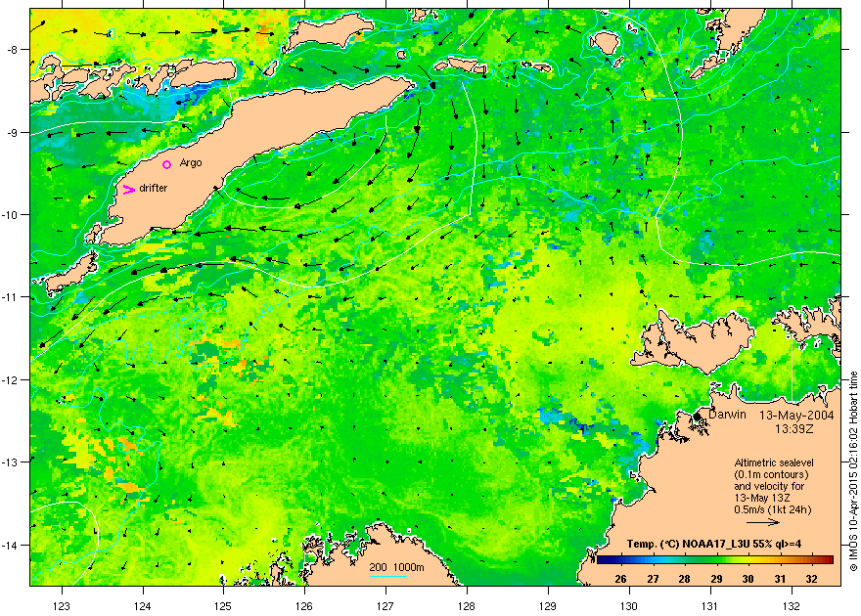The image size is (861, 616).
Task: Click the '200 1000m' depth contour label
Action: [396, 568]
